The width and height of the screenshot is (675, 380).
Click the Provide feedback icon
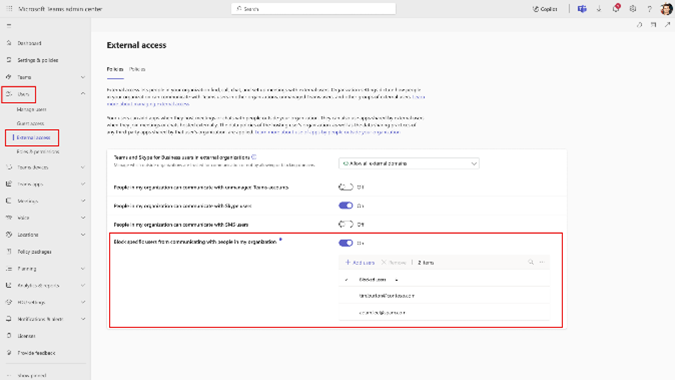[x=9, y=353]
